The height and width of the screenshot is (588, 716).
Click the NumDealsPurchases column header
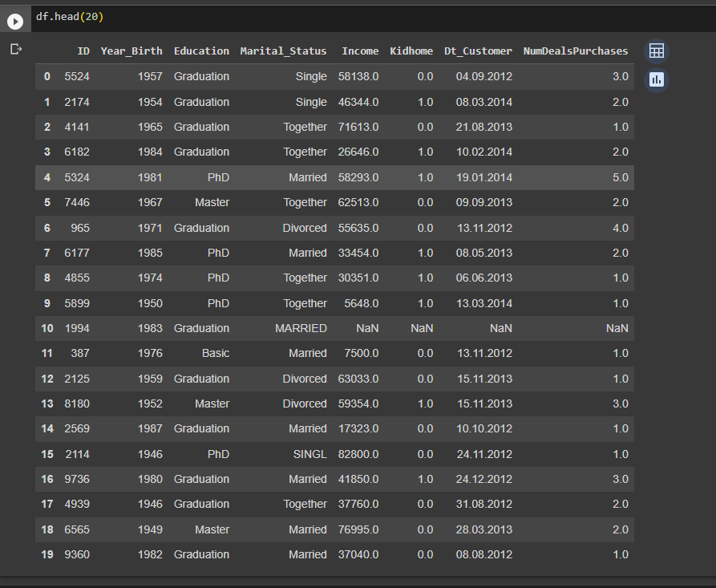(576, 51)
